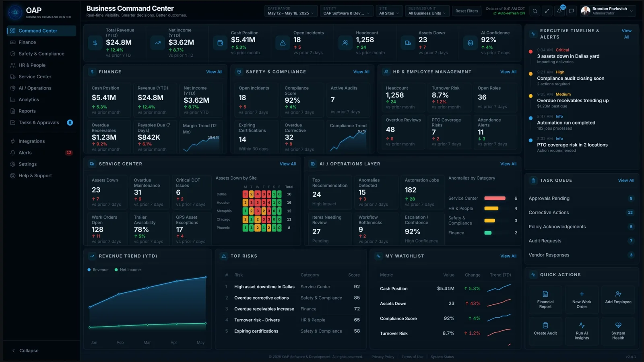Click the OAP logo in the sidebar

15,12
